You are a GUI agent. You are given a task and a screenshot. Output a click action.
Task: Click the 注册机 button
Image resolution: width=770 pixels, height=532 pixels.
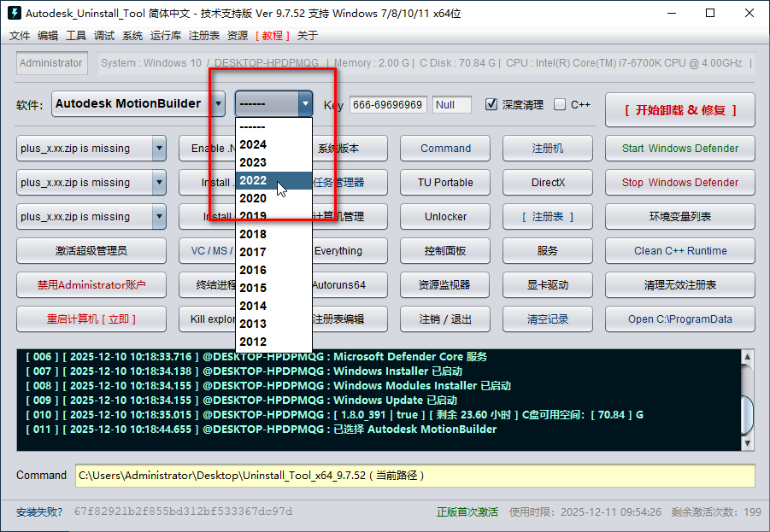coord(548,149)
